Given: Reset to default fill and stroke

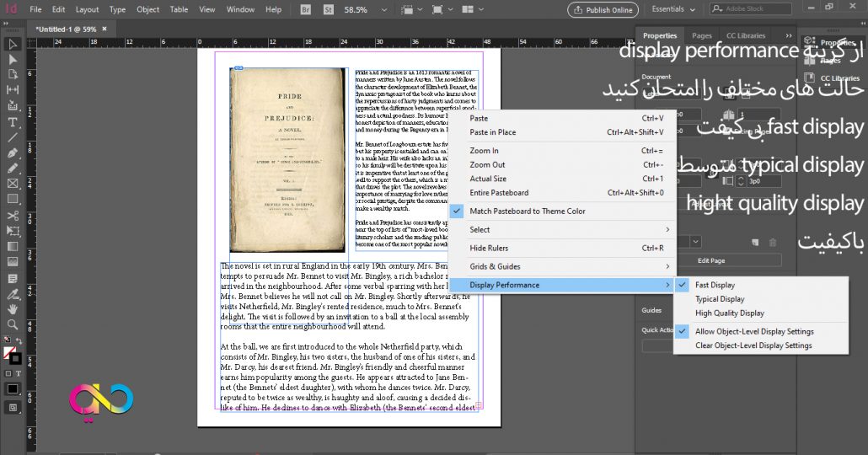Looking at the screenshot, I should (x=7, y=340).
